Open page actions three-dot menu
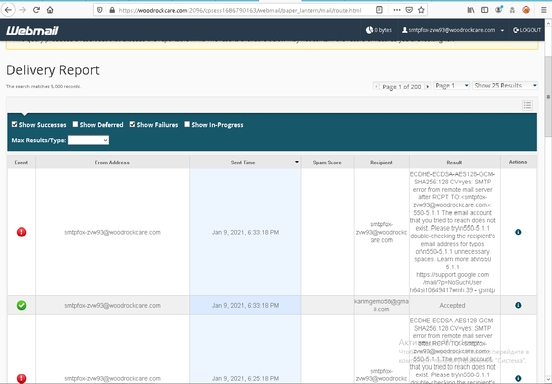The image size is (552, 384). [397, 10]
